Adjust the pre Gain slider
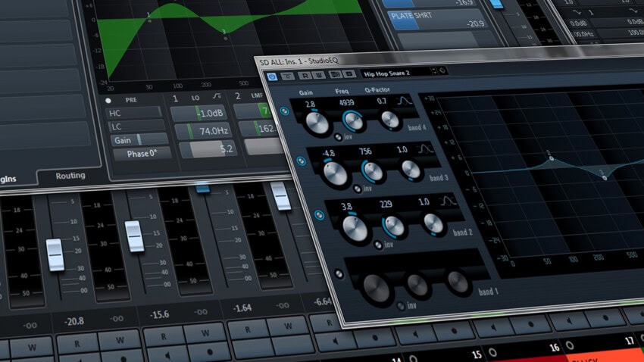The height and width of the screenshot is (362, 644). click(139, 140)
